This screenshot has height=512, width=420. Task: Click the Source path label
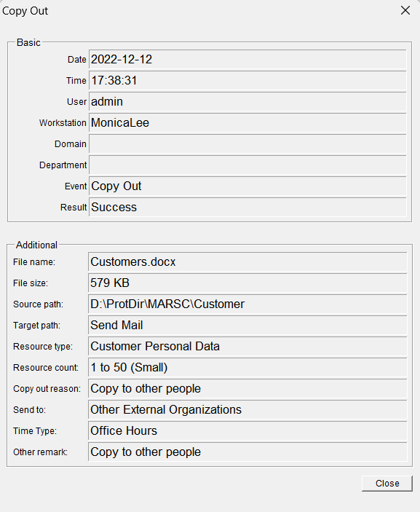[38, 304]
